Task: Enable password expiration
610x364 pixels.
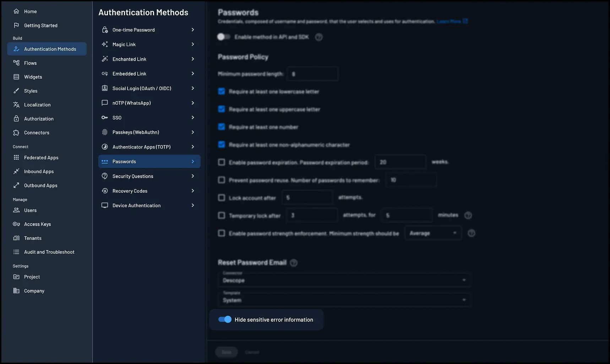Action: (x=222, y=162)
